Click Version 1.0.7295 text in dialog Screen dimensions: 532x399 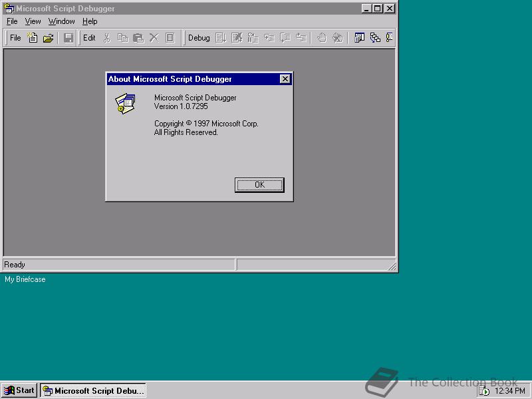(181, 106)
